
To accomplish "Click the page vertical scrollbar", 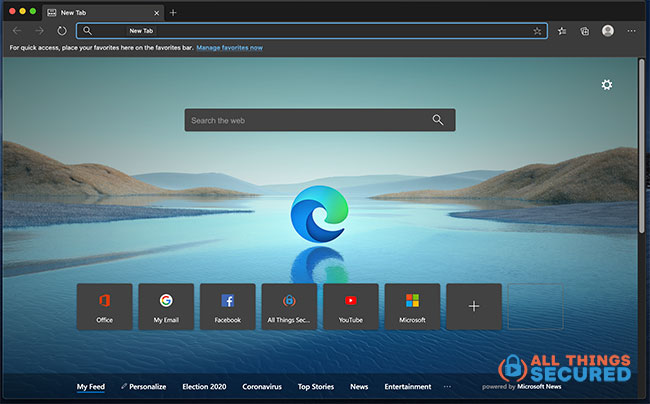I will tap(641, 146).
